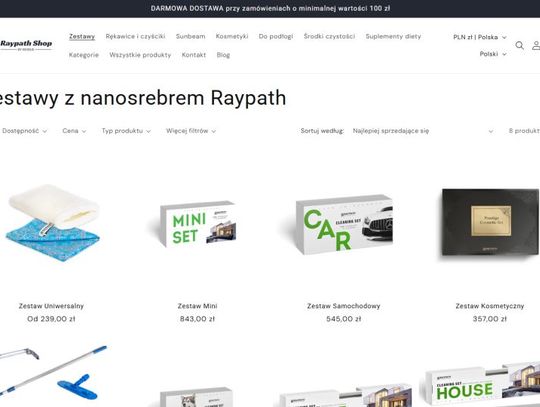Open Środki czystości menu item

329,36
